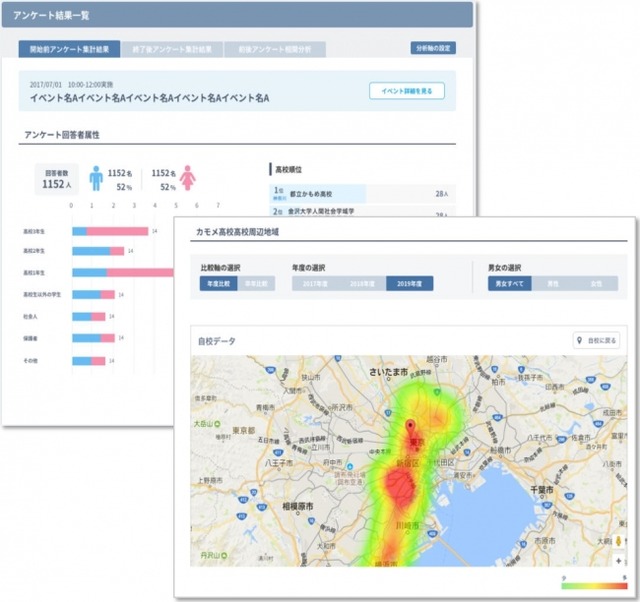Viewport: 640px width, 602px height.
Task: Select 年度比較 comparison axis option
Action: tap(218, 284)
